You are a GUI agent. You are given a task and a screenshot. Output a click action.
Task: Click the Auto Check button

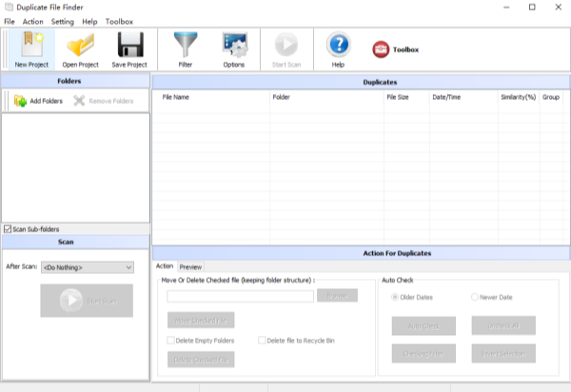pyautogui.click(x=423, y=325)
